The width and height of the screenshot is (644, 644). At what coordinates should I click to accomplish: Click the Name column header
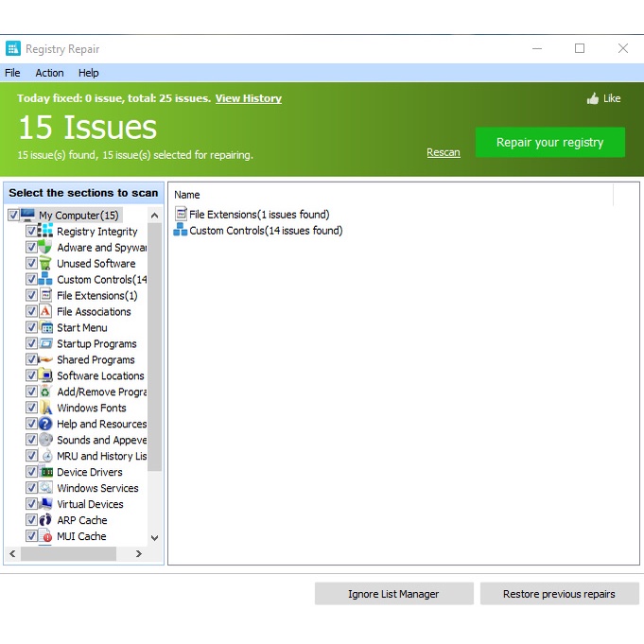click(187, 195)
